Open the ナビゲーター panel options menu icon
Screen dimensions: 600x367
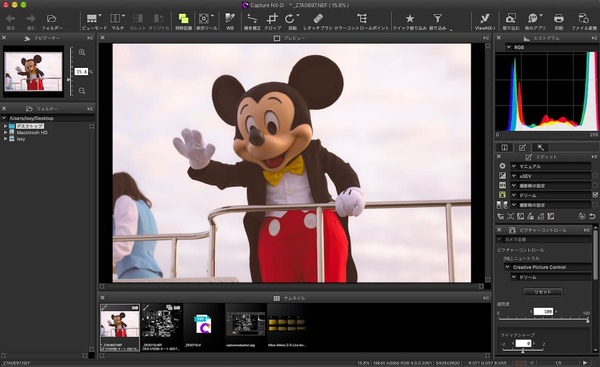[x=90, y=38]
